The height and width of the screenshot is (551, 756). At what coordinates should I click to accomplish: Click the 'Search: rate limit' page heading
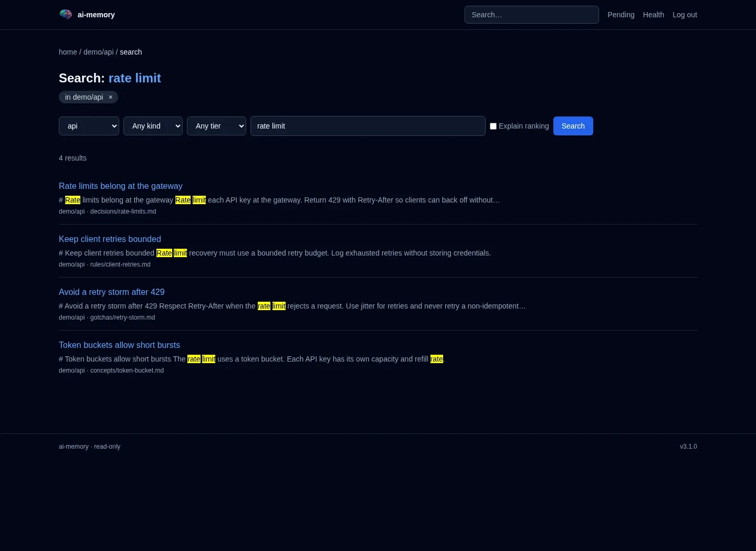[x=110, y=78]
